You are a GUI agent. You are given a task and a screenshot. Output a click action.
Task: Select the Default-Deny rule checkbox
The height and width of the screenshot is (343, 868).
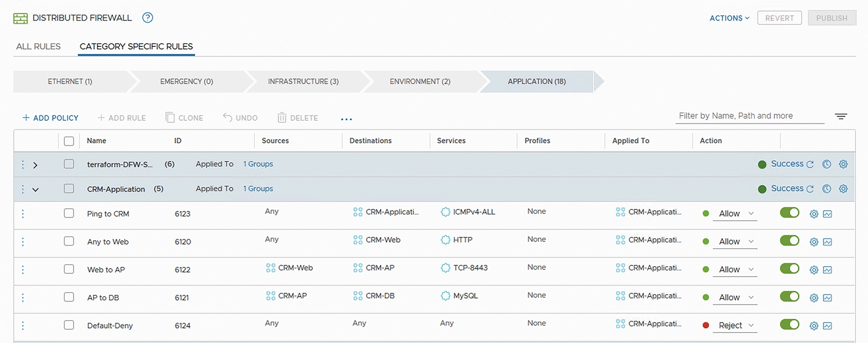(x=69, y=325)
